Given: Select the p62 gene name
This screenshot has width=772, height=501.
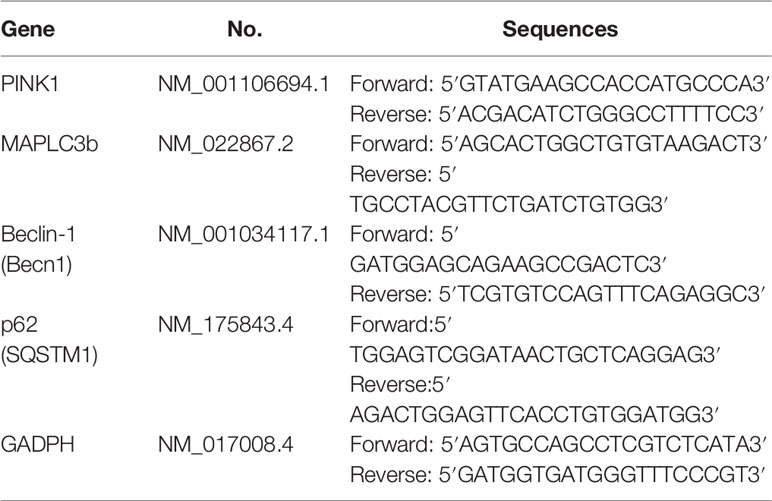Looking at the screenshot, I should (20, 325).
